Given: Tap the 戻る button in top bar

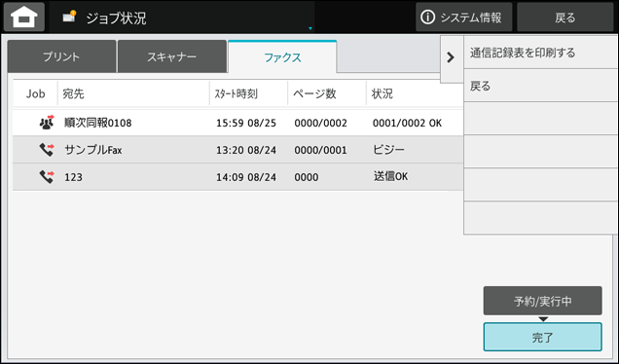Looking at the screenshot, I should [x=565, y=17].
